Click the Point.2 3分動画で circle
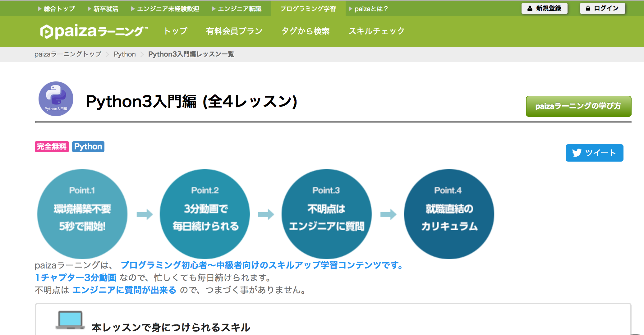Image resolution: width=644 pixels, height=335 pixels. [x=205, y=214]
